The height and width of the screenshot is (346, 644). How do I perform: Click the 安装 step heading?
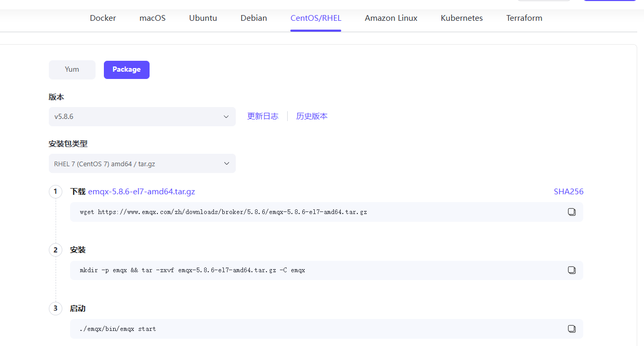tap(78, 250)
